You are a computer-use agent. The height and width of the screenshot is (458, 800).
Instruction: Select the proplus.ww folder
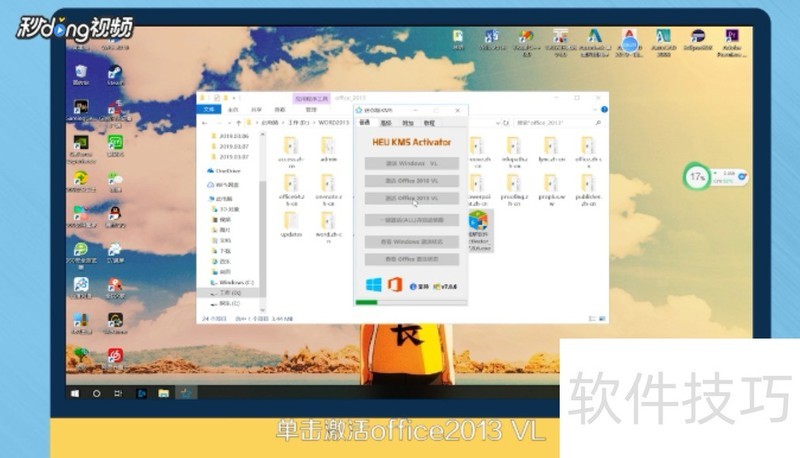pyautogui.click(x=551, y=190)
